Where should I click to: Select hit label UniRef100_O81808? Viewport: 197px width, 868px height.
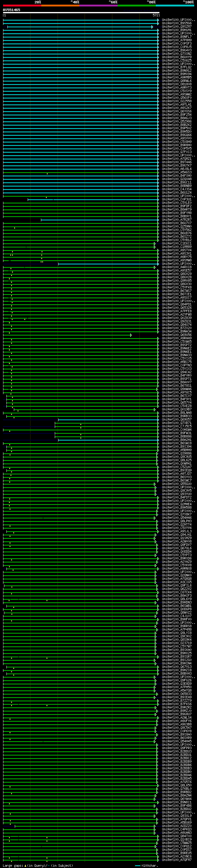[177, 84]
